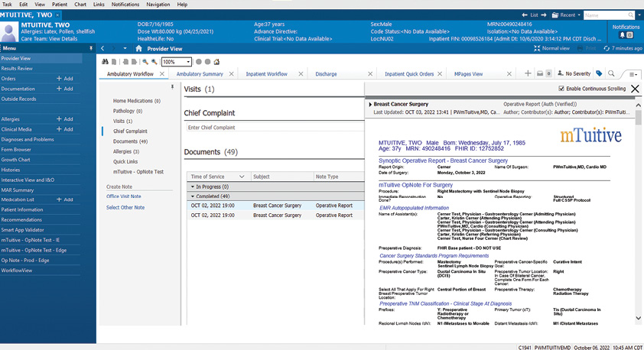Switch to Discharge tab
This screenshot has width=644, height=350.
click(326, 74)
